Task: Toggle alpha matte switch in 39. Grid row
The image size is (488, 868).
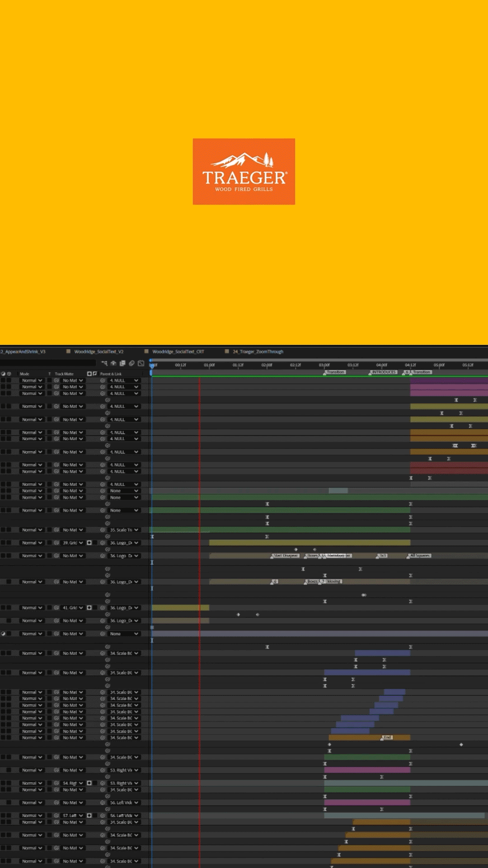Action: coord(89,543)
